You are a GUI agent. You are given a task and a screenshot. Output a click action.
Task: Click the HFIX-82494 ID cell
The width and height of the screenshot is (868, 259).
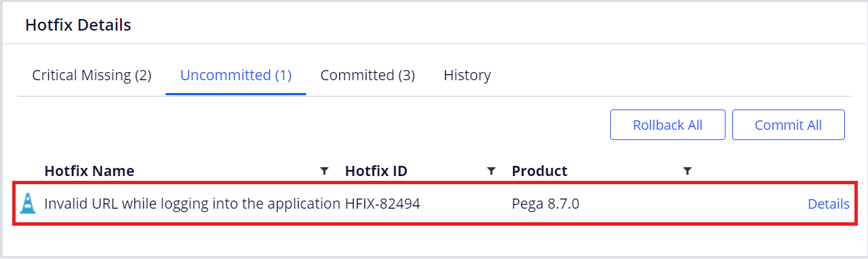(382, 204)
